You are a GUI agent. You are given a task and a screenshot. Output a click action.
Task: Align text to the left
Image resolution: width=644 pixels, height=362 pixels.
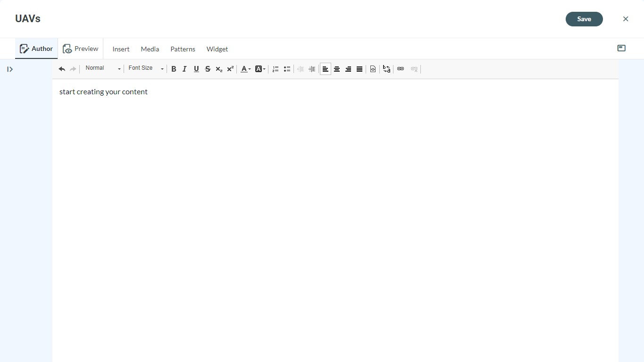pyautogui.click(x=326, y=69)
